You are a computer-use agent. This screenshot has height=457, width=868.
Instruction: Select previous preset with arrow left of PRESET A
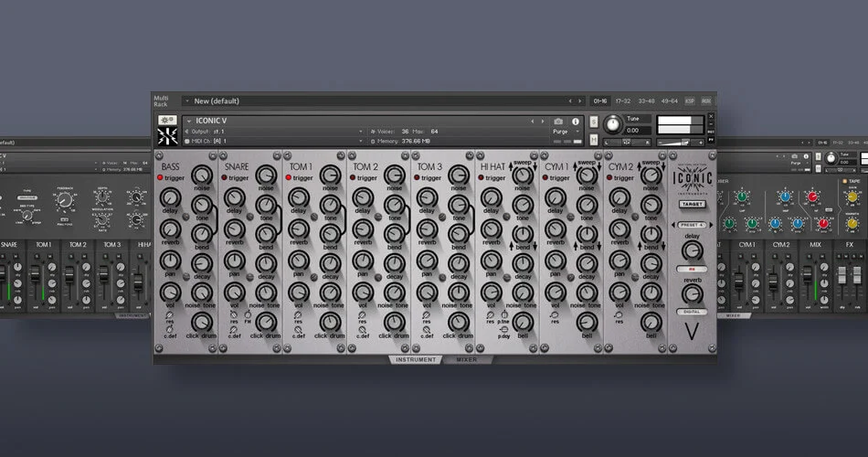(x=673, y=226)
